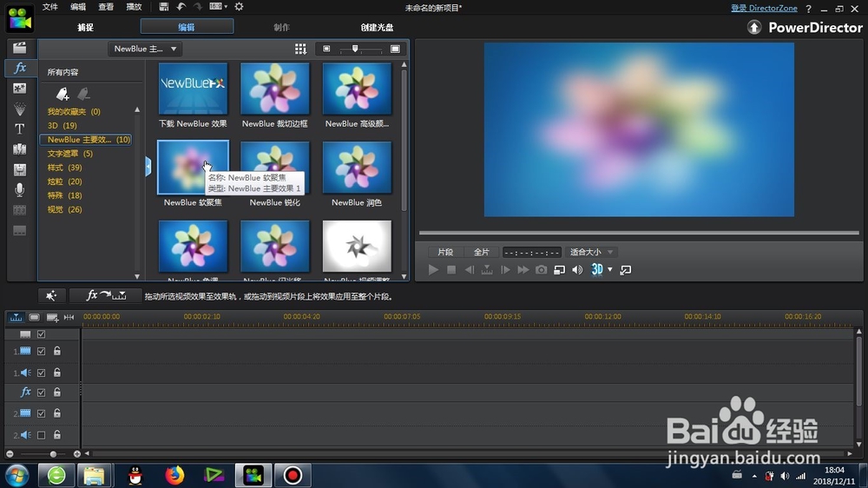Disable audio track 1 checkbox
868x488 pixels.
pyautogui.click(x=41, y=373)
